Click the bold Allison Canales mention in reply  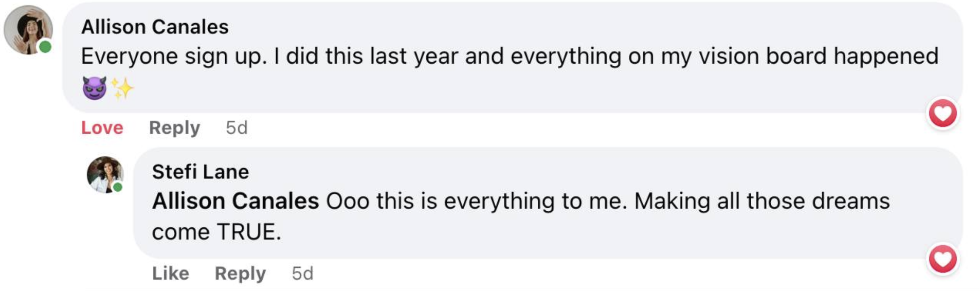235,201
